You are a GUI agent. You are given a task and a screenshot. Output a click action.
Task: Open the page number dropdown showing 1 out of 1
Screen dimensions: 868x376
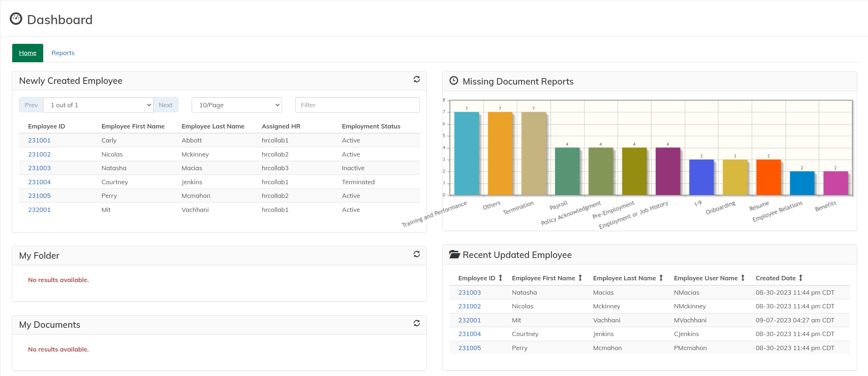[98, 105]
